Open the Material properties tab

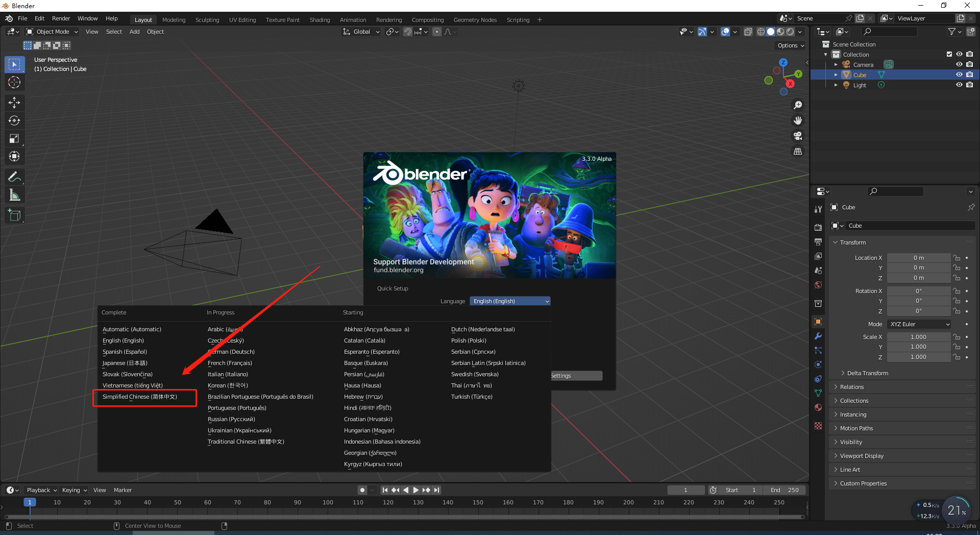click(818, 407)
